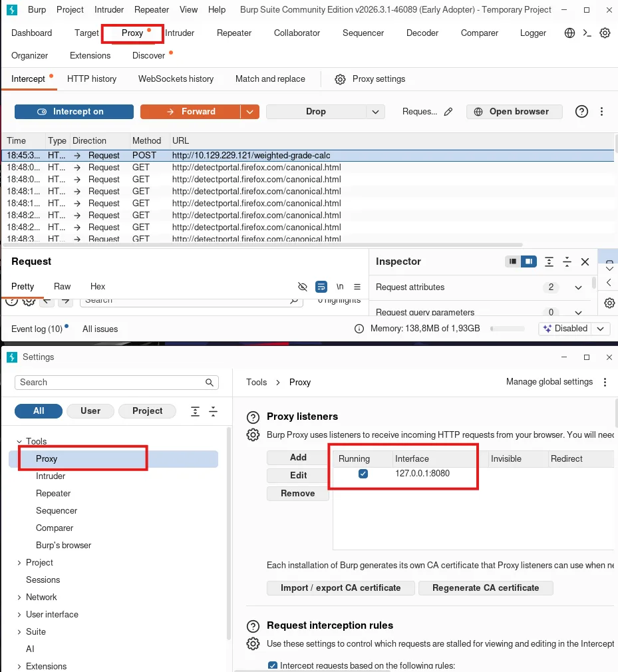Open the three-dot menu in the Intercept toolbar
The width and height of the screenshot is (618, 672).
click(x=602, y=112)
